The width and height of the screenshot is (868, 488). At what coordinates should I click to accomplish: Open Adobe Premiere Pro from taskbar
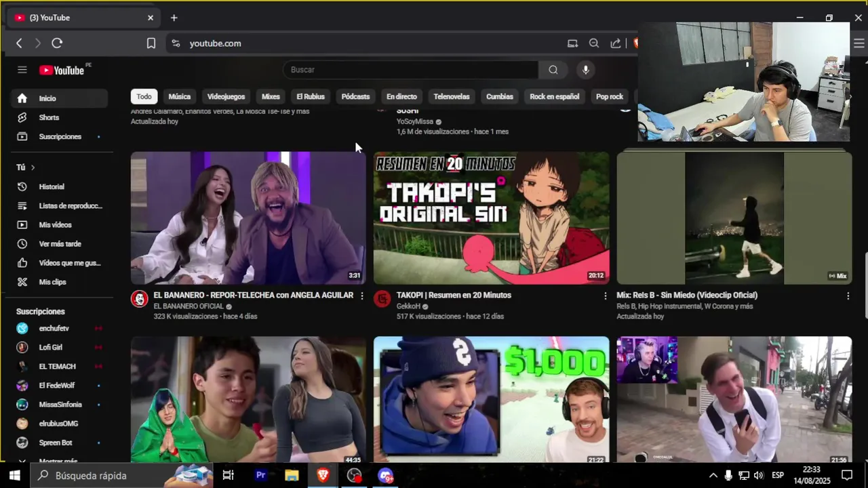tap(260, 475)
